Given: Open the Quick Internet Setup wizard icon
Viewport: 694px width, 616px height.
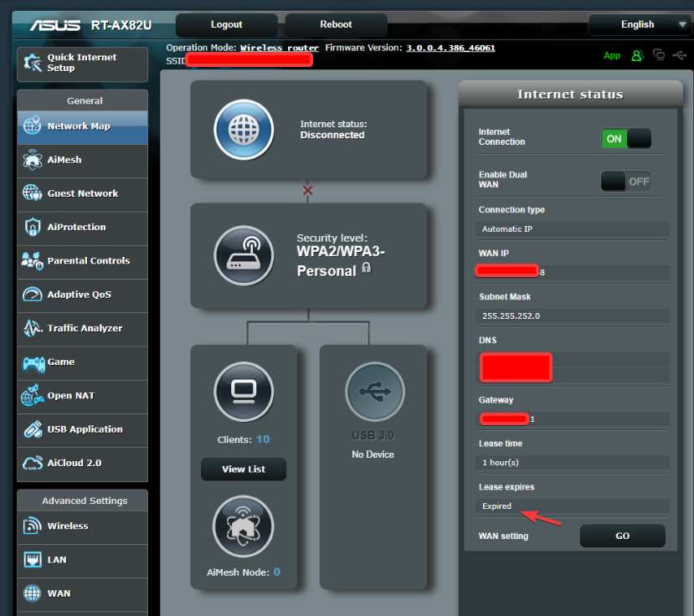Looking at the screenshot, I should (x=33, y=63).
